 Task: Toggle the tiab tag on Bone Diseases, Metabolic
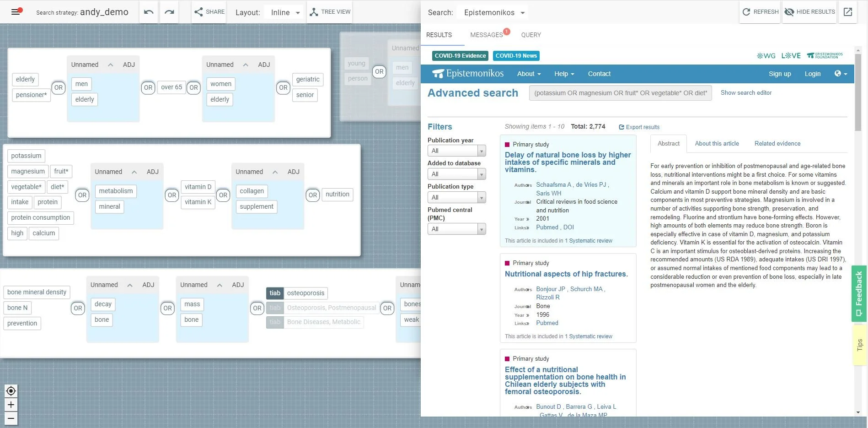click(x=275, y=322)
